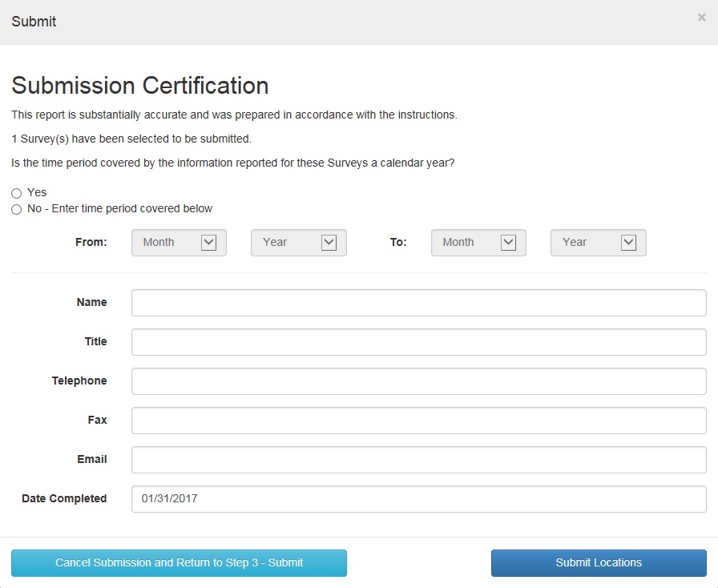Click the To Year dropdown arrow icon
Screen dimensions: 718x588
pos(628,243)
